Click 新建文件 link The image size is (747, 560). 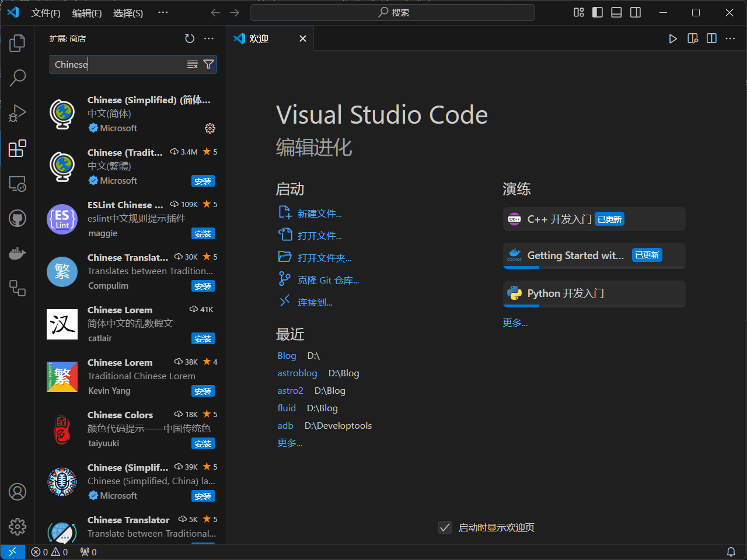320,213
